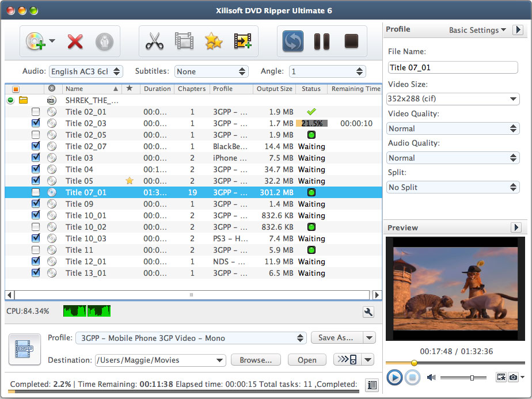Screen dimensions: 532x399
Task: Click the transfer to device icon
Action: 348,360
